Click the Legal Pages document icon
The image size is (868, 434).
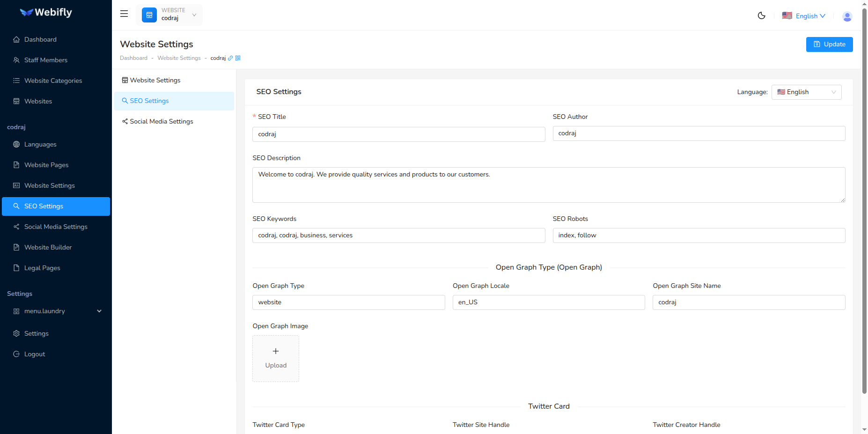(x=16, y=268)
